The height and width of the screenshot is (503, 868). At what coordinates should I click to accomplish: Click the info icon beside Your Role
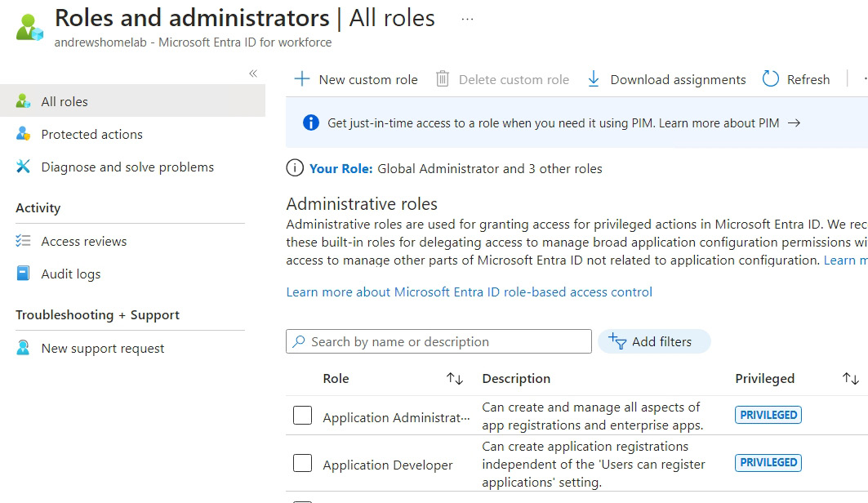(295, 167)
